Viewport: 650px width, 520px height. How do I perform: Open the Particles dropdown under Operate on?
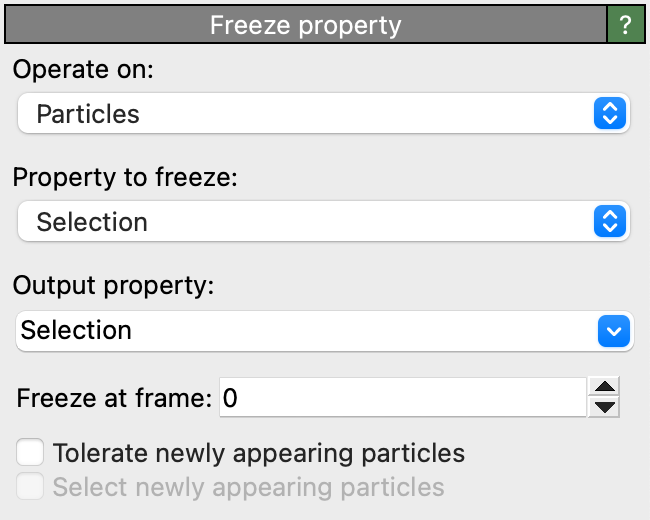tap(300, 114)
